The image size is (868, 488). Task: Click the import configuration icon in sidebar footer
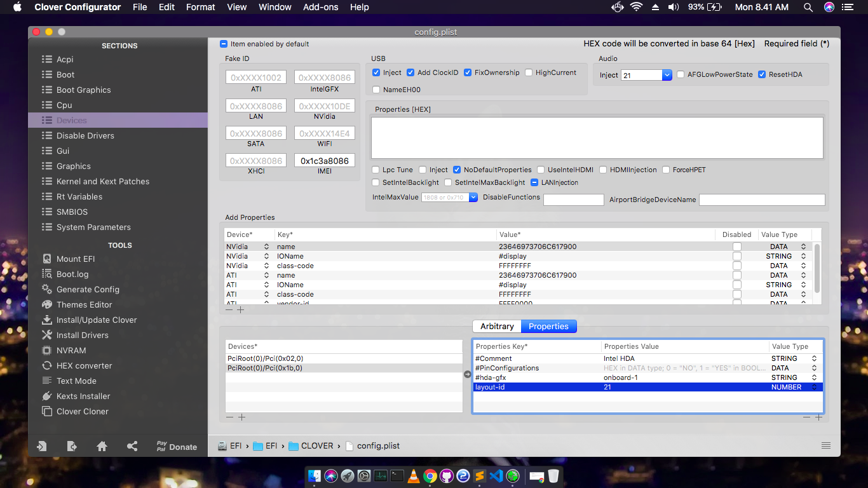pyautogui.click(x=42, y=446)
